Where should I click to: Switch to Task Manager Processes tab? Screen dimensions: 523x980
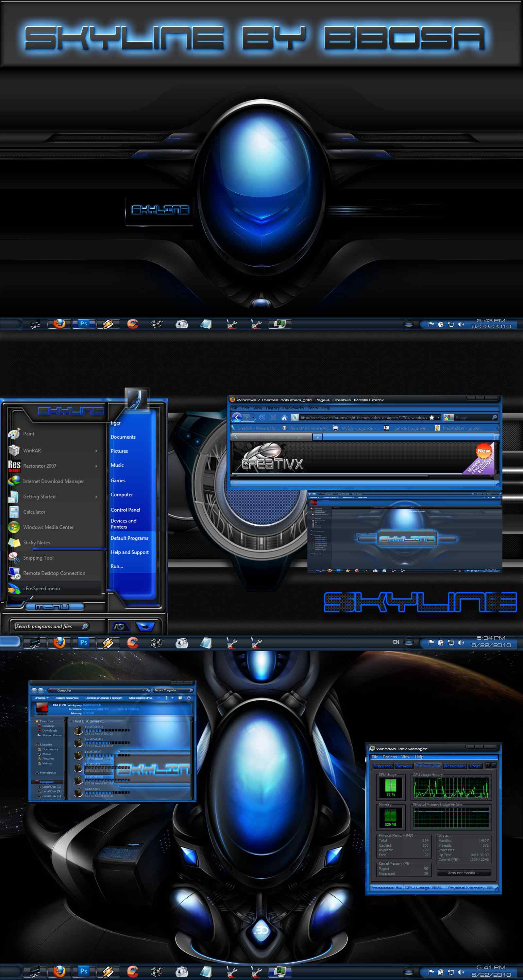pos(383,766)
